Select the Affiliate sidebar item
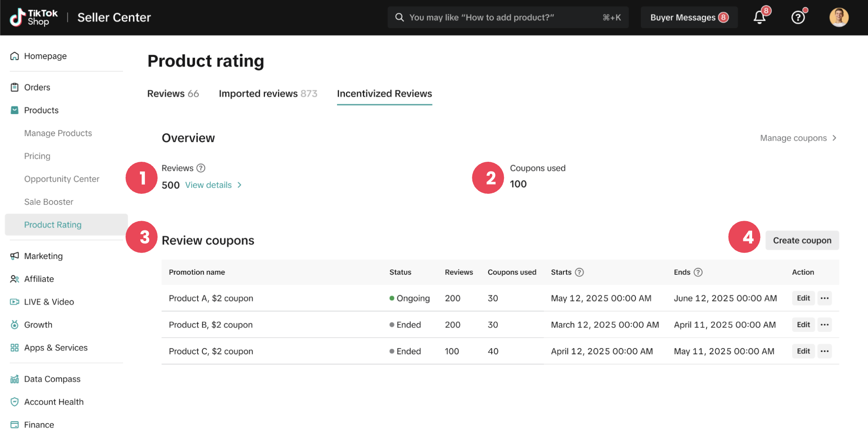Viewport: 868px width, 444px height. (39, 279)
